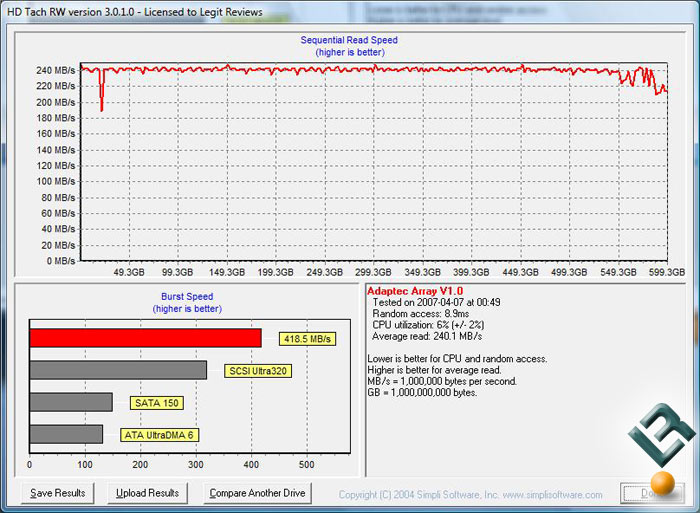Viewport: 700px width, 513px height.
Task: Click the Tested on 2007-04-07 line
Action: pos(437,302)
